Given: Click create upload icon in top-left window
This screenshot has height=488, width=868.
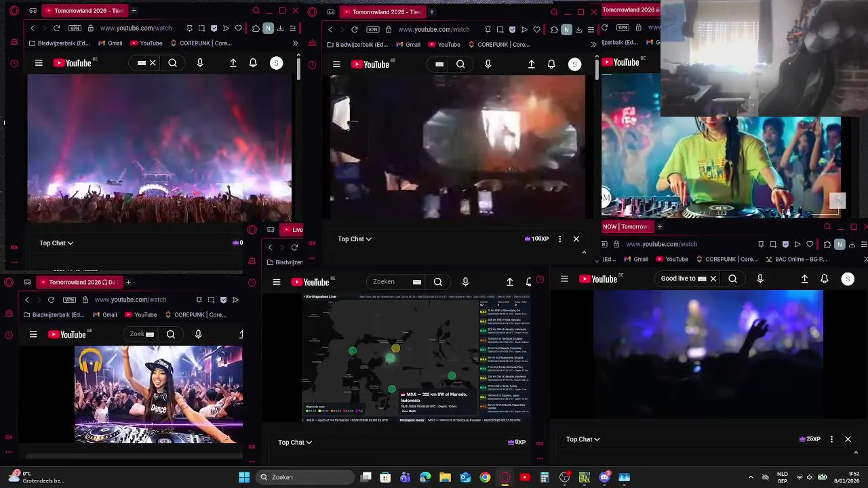Looking at the screenshot, I should click(x=233, y=63).
